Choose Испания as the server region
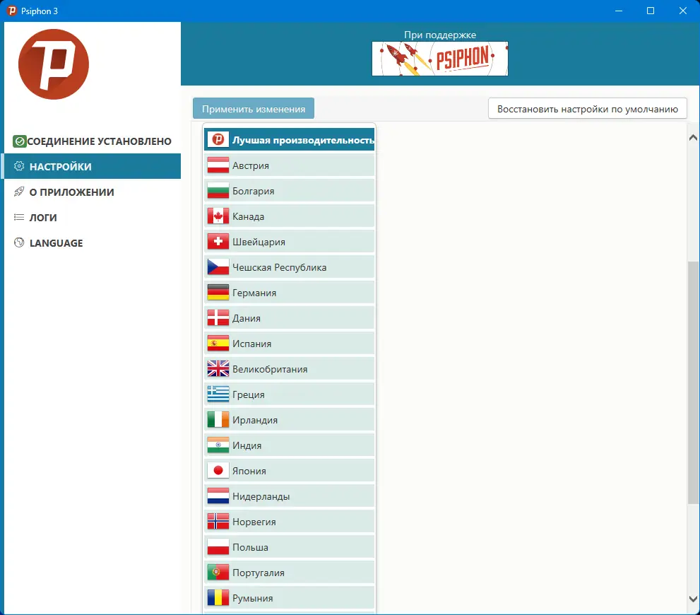Viewport: 700px width, 615px height. point(290,343)
